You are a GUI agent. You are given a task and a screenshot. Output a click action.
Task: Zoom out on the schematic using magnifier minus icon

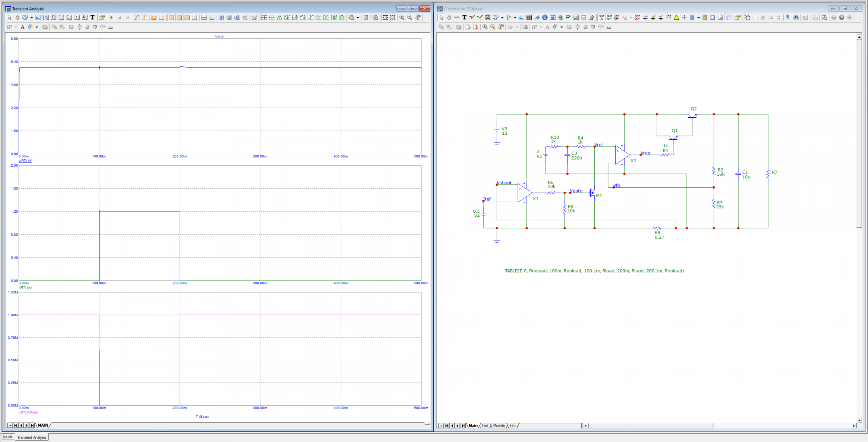click(x=493, y=27)
